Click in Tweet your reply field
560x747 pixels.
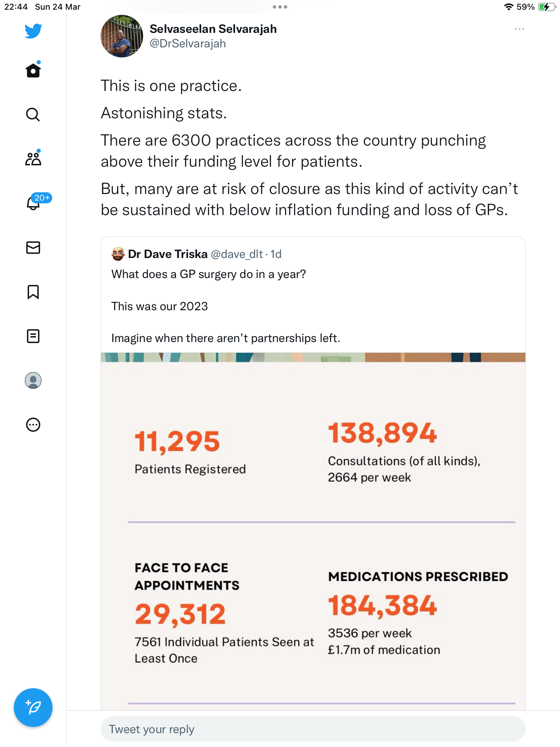pos(313,729)
